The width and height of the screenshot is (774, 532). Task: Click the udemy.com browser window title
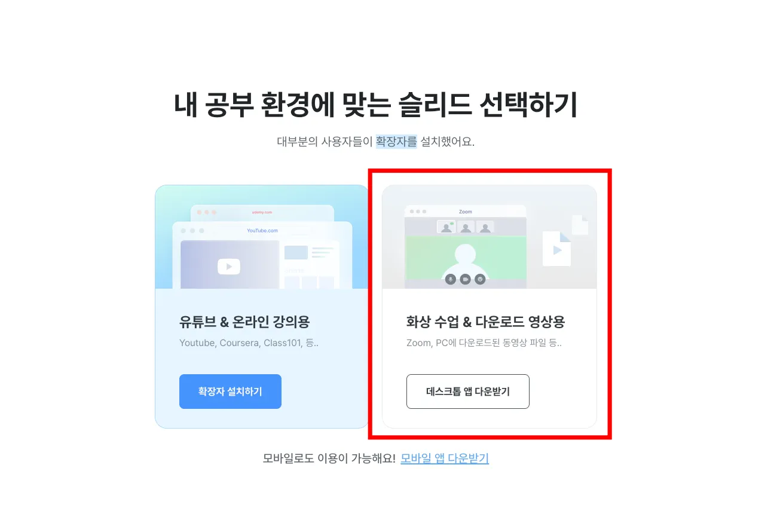pos(262,212)
